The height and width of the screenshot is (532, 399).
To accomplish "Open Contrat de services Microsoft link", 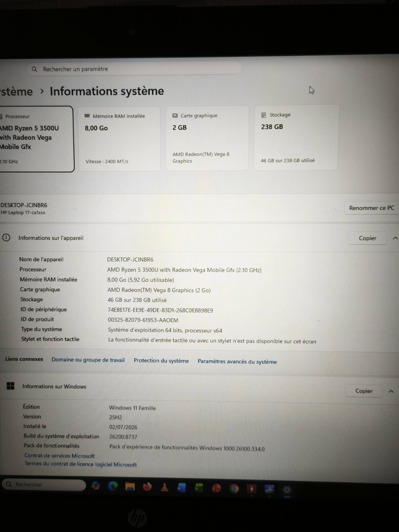I will click(x=59, y=456).
